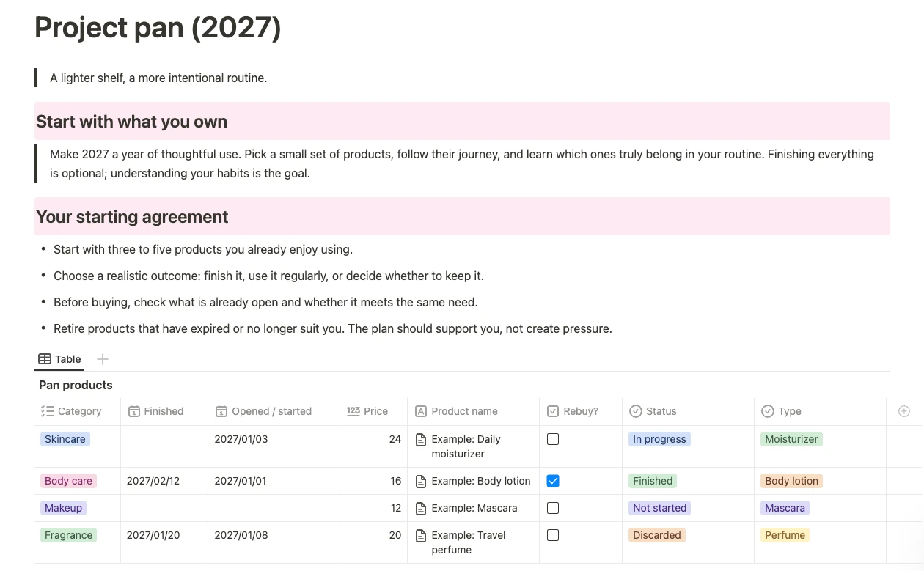
Task: Click the Makeup category tag
Action: coord(63,508)
